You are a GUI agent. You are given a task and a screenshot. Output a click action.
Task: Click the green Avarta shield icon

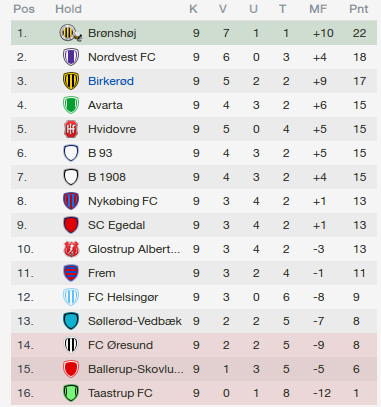pyautogui.click(x=71, y=105)
